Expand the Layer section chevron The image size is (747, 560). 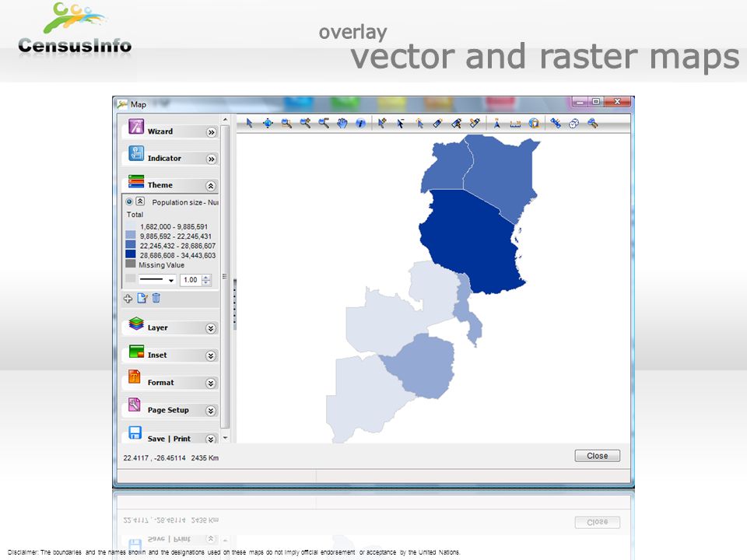211,328
